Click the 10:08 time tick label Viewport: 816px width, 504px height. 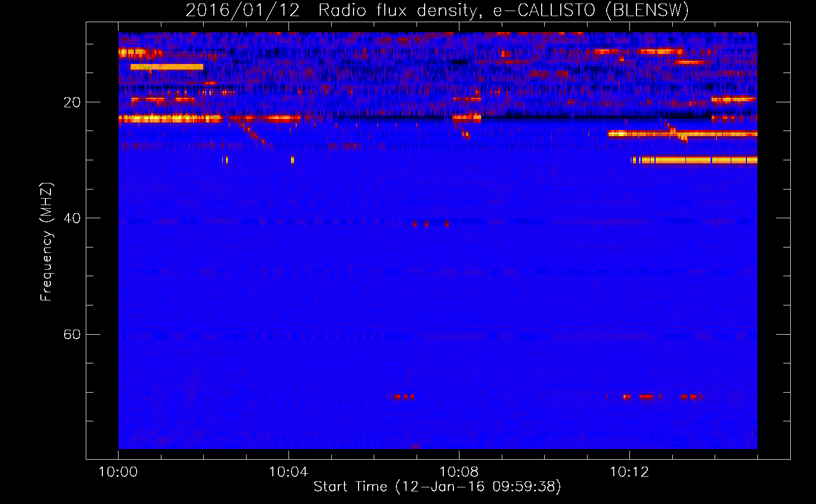tap(459, 472)
